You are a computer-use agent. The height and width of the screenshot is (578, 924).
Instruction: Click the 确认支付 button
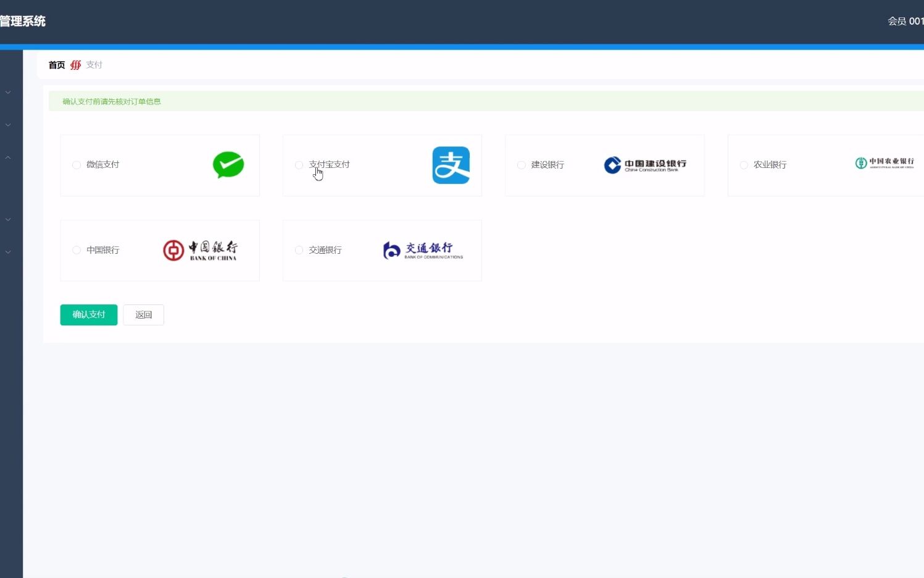[x=89, y=315]
